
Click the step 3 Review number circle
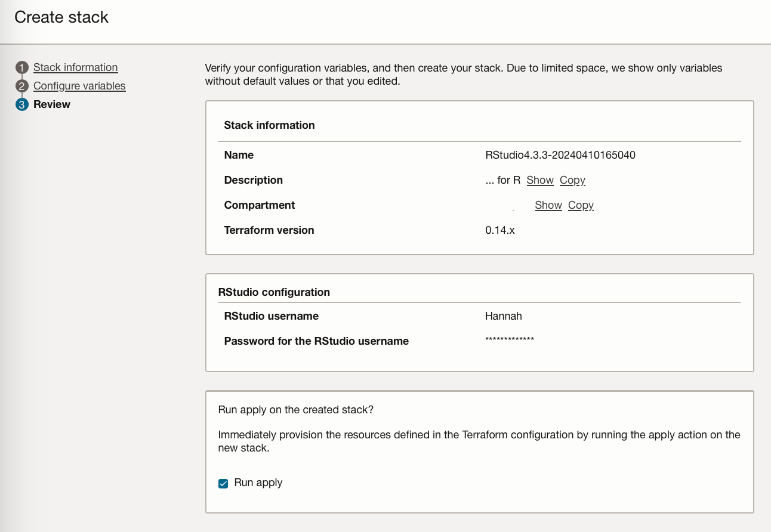(22, 104)
